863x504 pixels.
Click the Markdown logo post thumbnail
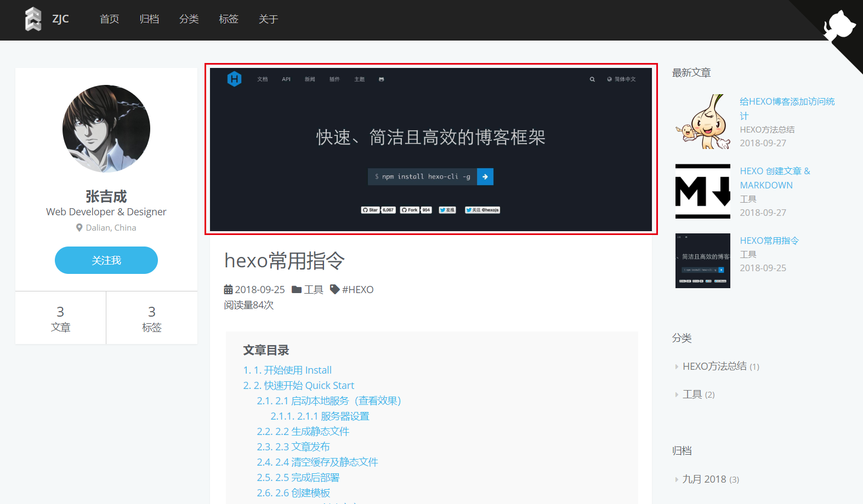pyautogui.click(x=703, y=191)
